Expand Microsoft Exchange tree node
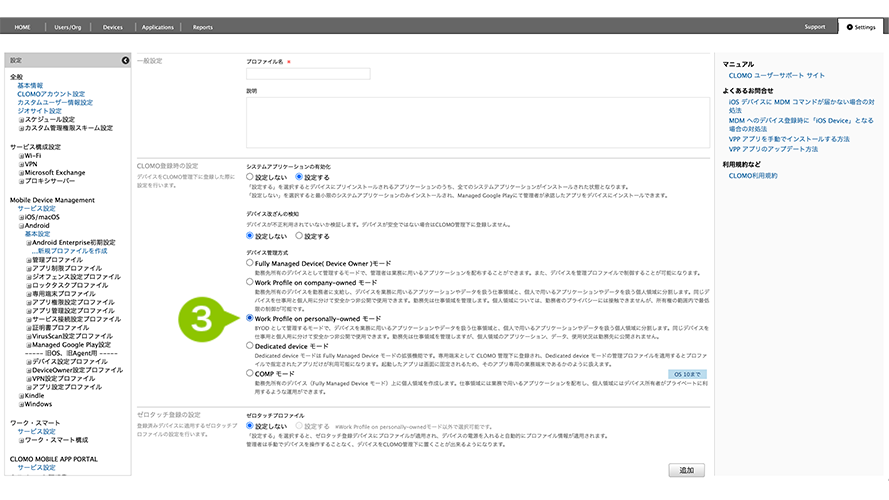This screenshot has width=889, height=500. (22, 173)
